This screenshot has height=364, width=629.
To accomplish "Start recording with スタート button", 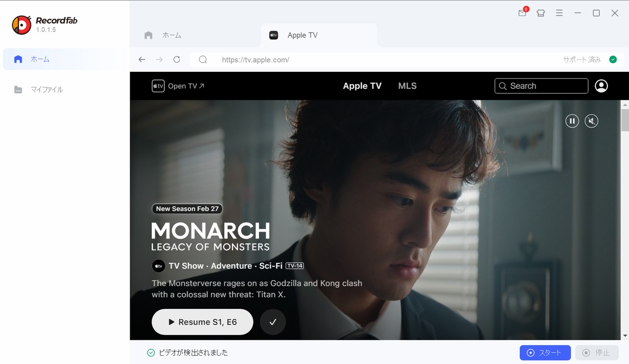I will tap(545, 353).
